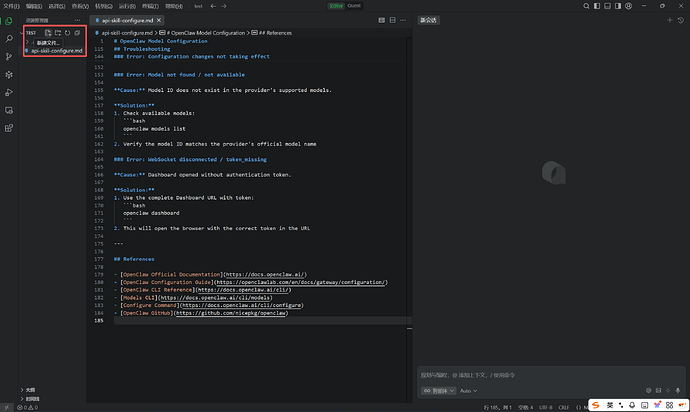
Task: Open the OpenClaw GitHub link
Action: point(231,313)
